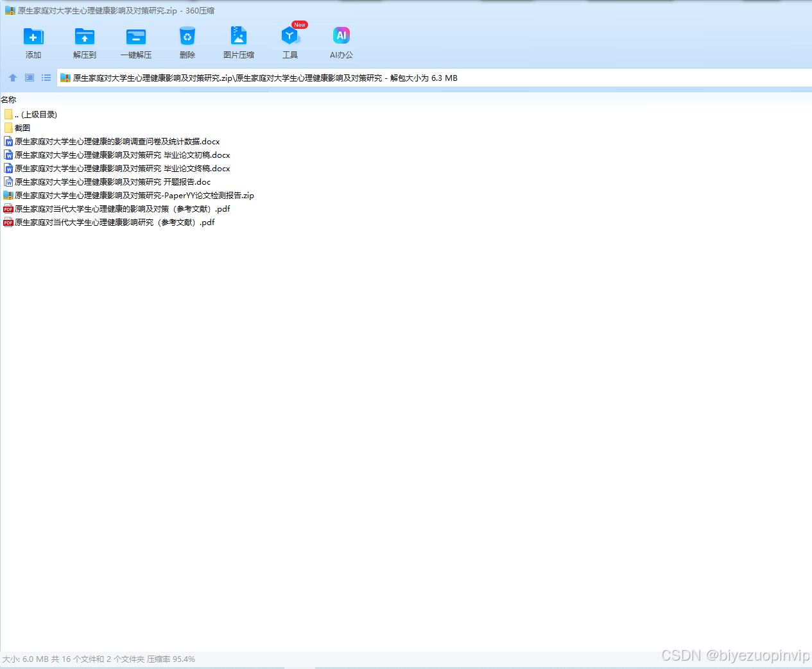Click the 删除 (Delete) trash icon

(187, 37)
